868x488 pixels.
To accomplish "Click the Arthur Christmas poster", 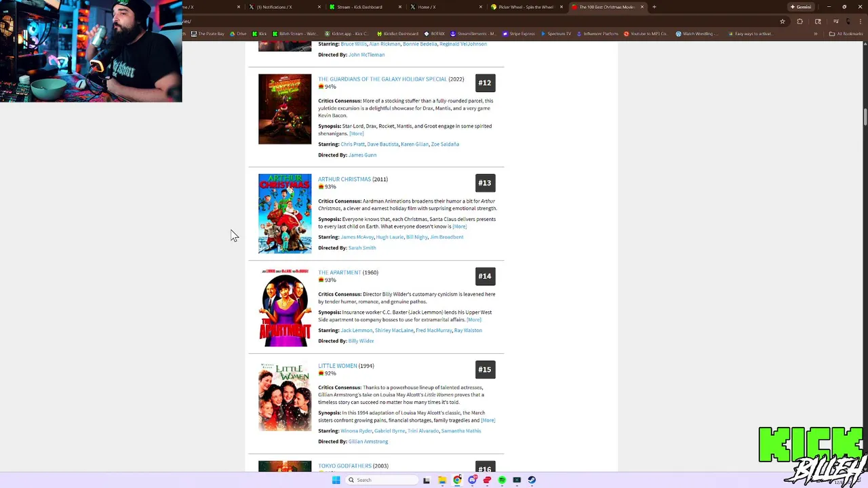I will coord(285,213).
